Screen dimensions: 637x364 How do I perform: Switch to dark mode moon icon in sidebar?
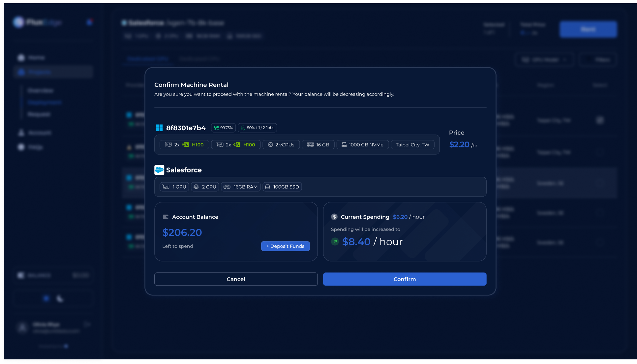click(x=60, y=299)
